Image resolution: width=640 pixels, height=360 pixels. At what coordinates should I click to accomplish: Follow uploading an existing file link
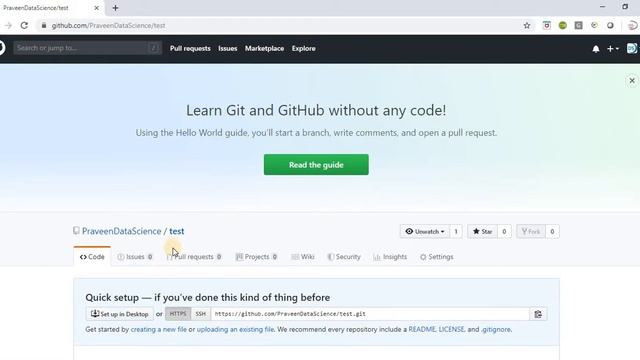[x=236, y=329]
